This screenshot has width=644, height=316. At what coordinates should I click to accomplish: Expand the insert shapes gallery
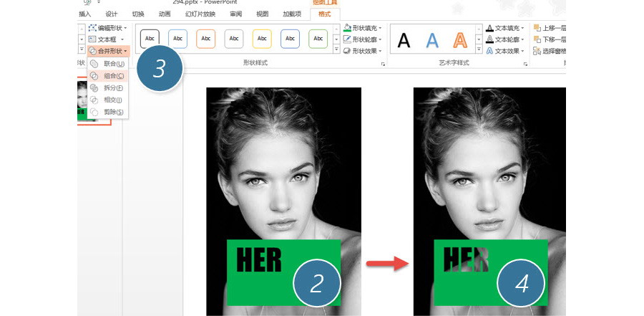(x=82, y=49)
